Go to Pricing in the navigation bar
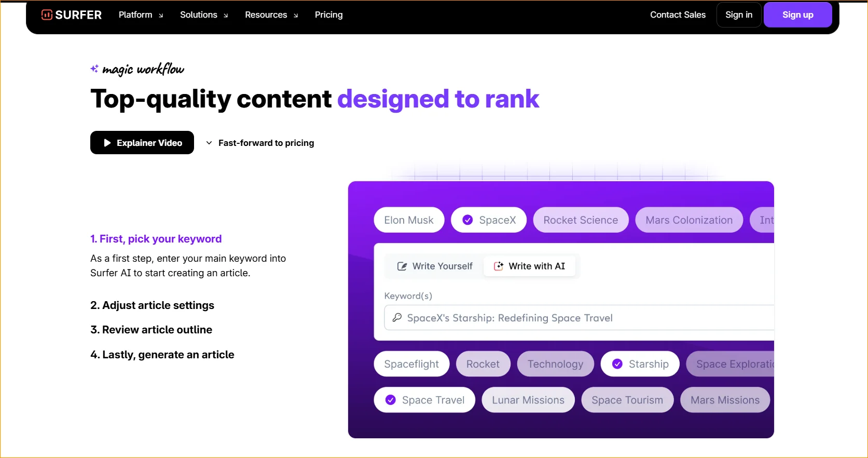Viewport: 868px width, 458px height. [328, 15]
